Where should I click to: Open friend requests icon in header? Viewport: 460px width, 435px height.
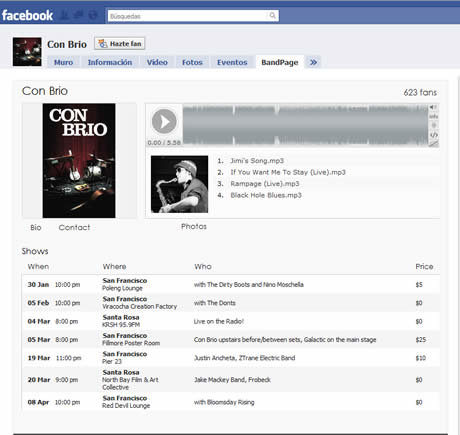click(64, 15)
